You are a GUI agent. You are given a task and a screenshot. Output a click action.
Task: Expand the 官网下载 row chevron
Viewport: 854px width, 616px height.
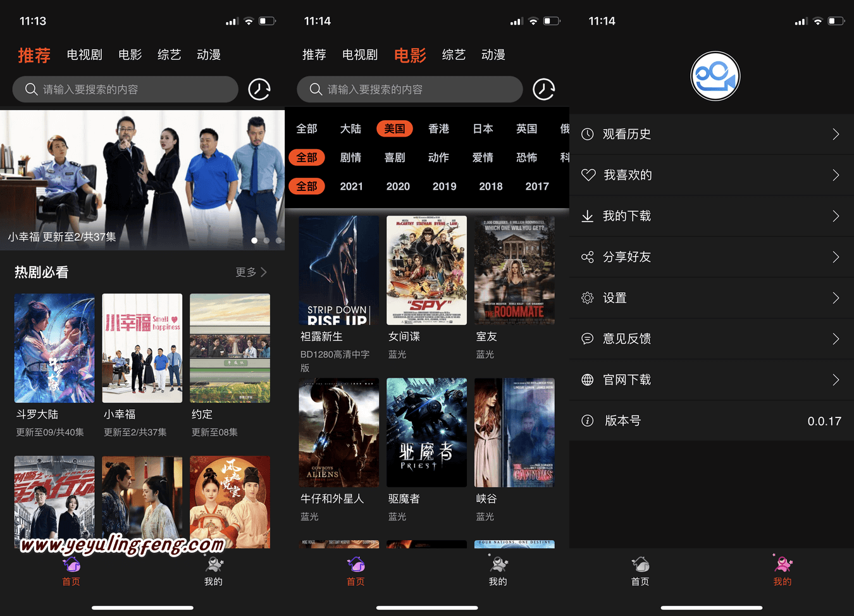click(836, 379)
